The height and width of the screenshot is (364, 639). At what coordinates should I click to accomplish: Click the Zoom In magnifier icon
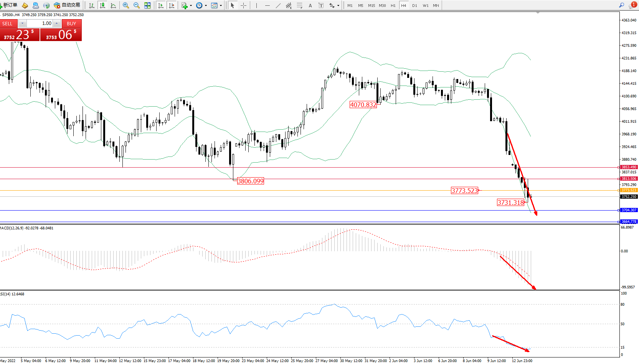[x=125, y=5]
